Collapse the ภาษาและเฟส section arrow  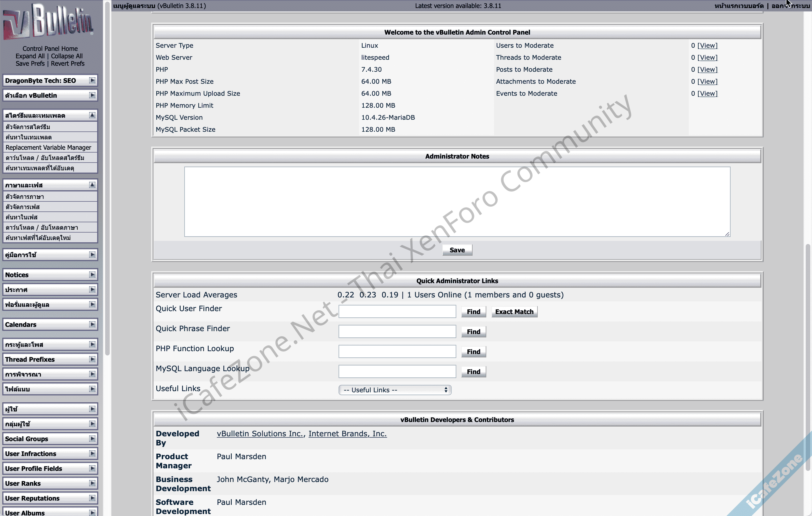(x=92, y=185)
